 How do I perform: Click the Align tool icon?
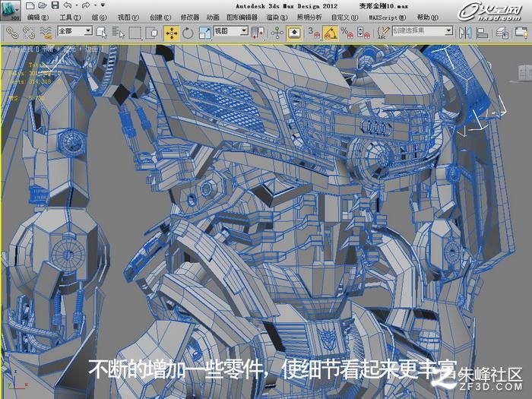[x=482, y=33]
